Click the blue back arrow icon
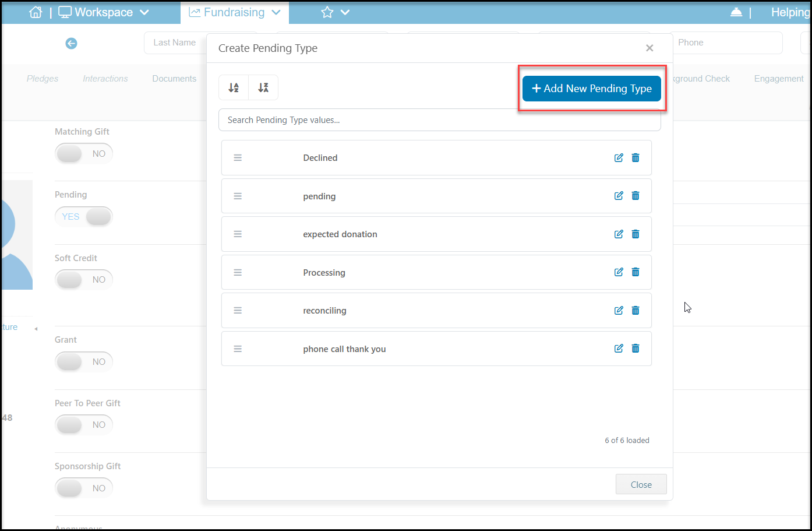 [x=71, y=43]
